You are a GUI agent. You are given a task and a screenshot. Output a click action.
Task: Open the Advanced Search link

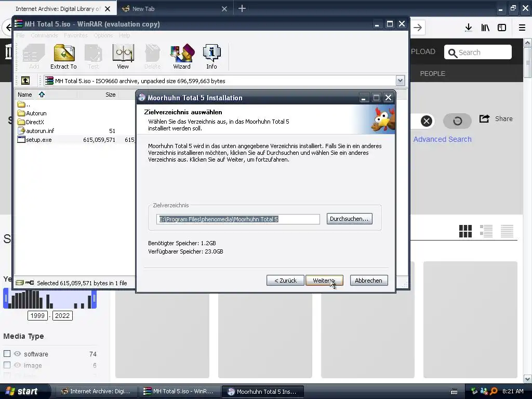(x=442, y=139)
